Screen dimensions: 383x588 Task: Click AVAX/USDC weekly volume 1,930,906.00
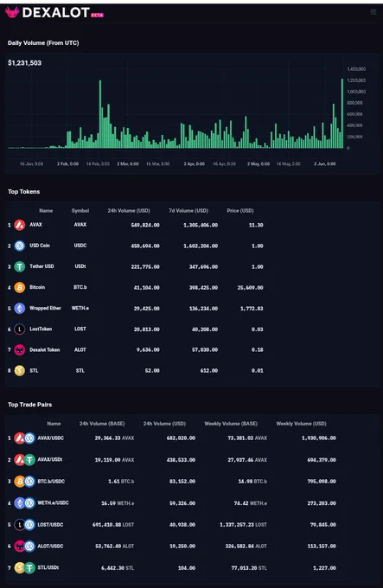coord(319,438)
